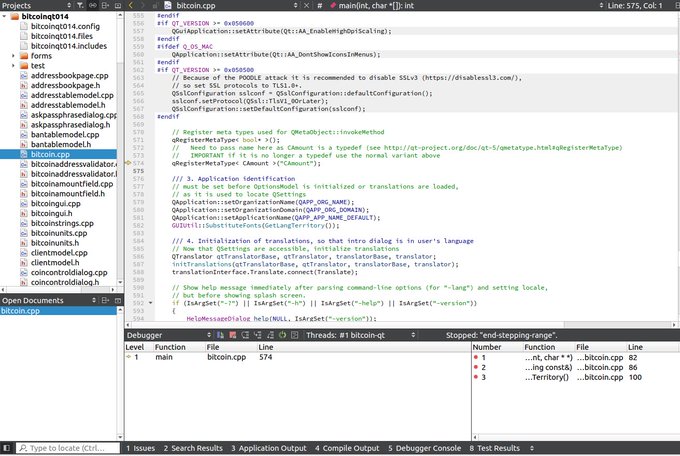Viewport: 680px width, 456px height.
Task: Toggle breakpoint number 1 in breakpoints list
Action: click(x=476, y=358)
